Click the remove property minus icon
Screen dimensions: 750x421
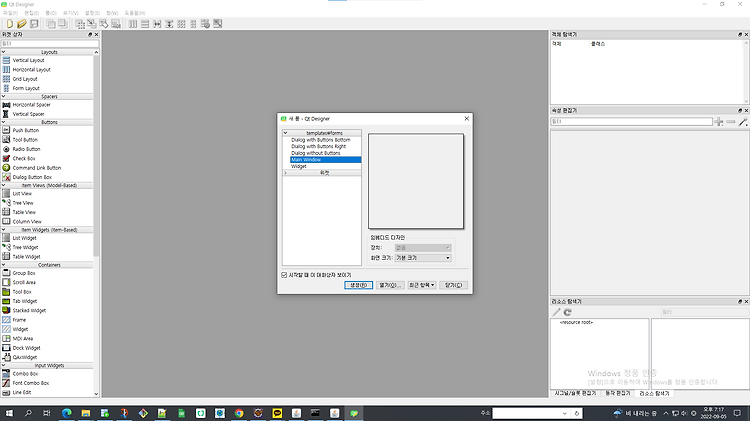click(x=730, y=122)
